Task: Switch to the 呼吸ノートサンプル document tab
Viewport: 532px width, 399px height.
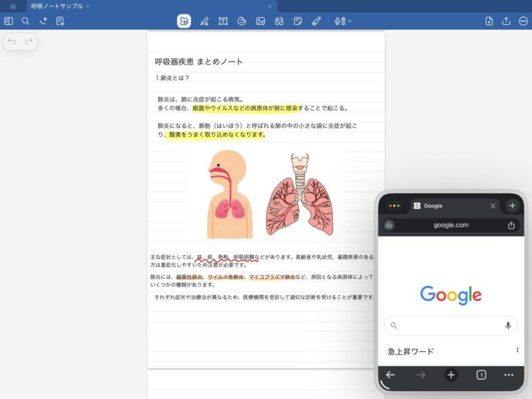Action: pyautogui.click(x=57, y=6)
